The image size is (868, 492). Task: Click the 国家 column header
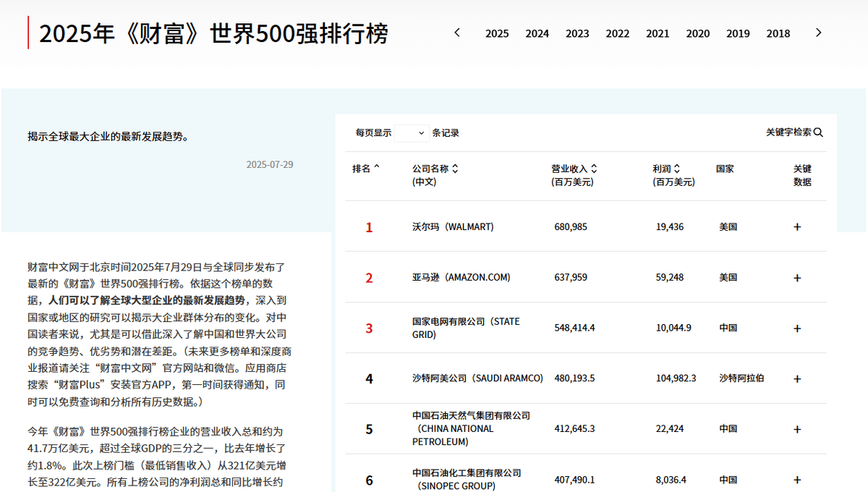pos(725,169)
